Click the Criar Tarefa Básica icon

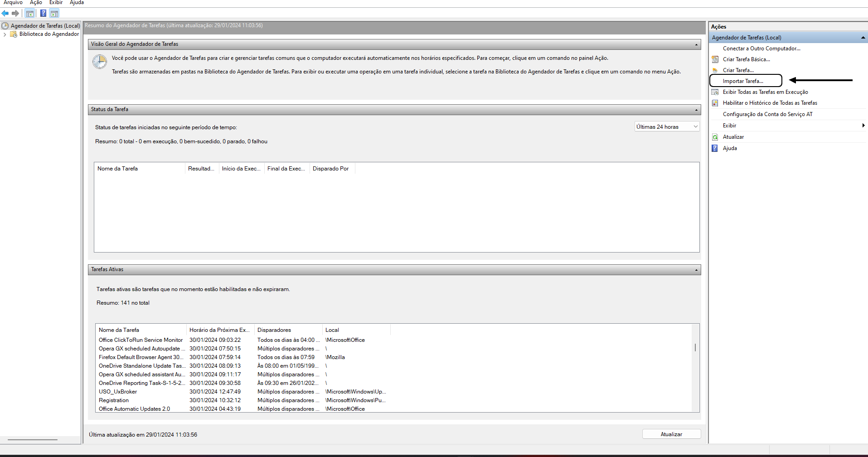click(x=715, y=59)
